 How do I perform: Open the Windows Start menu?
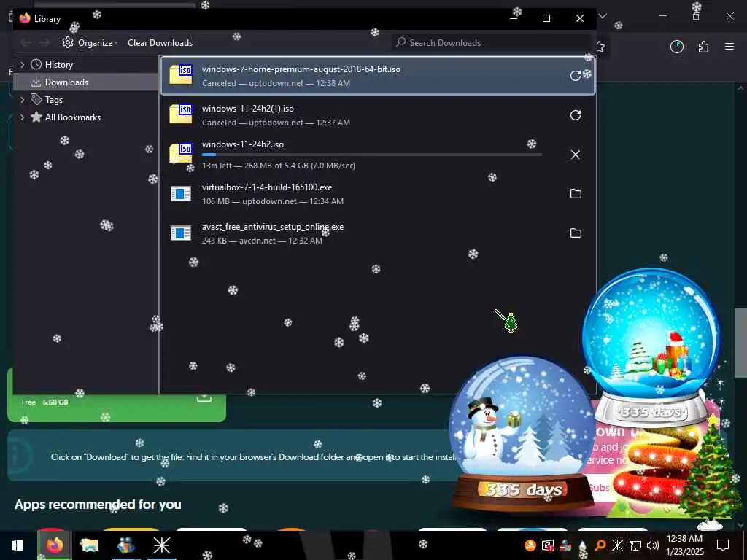18,545
